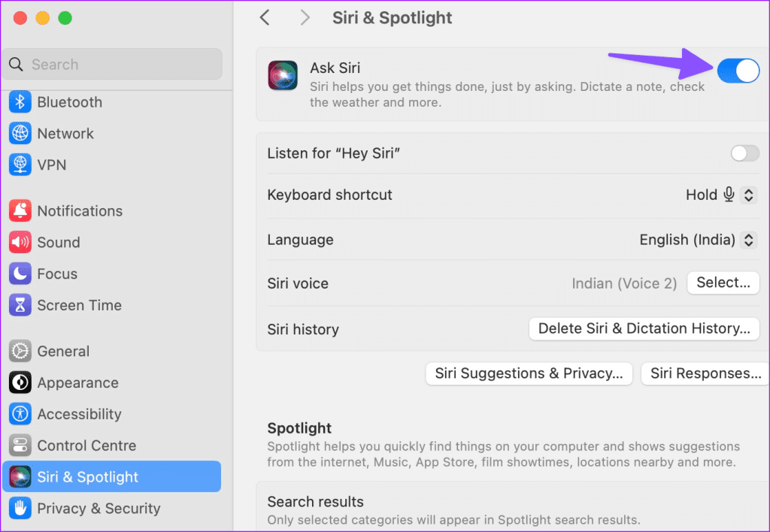
Task: Click the Screen Time hourglass icon
Action: (20, 305)
